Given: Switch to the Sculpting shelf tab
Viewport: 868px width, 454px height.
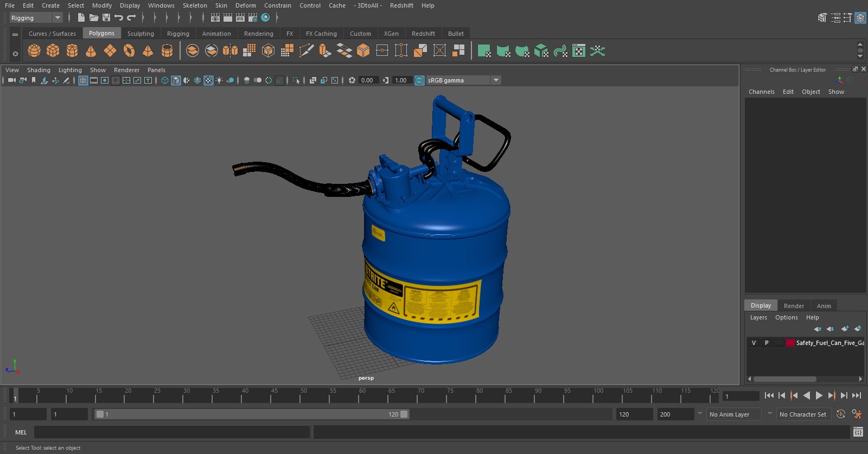Looking at the screenshot, I should tap(141, 34).
